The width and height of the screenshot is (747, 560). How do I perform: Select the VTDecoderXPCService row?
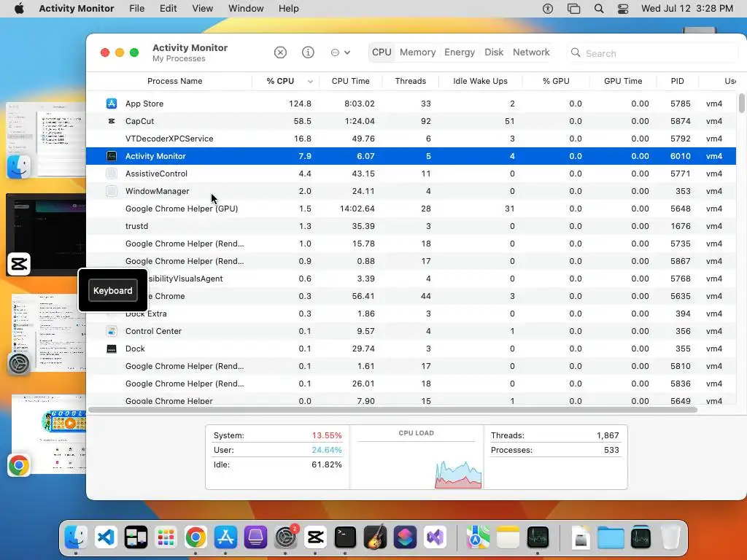(x=411, y=139)
